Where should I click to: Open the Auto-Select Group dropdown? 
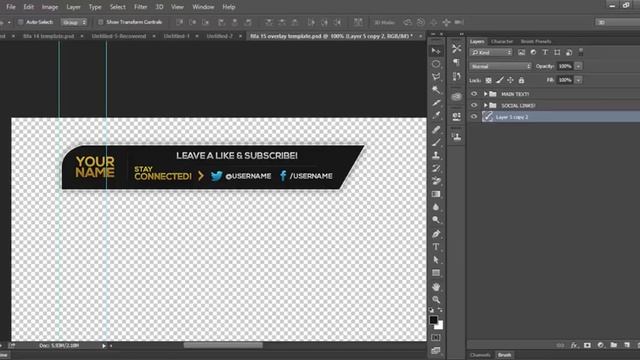point(74,22)
